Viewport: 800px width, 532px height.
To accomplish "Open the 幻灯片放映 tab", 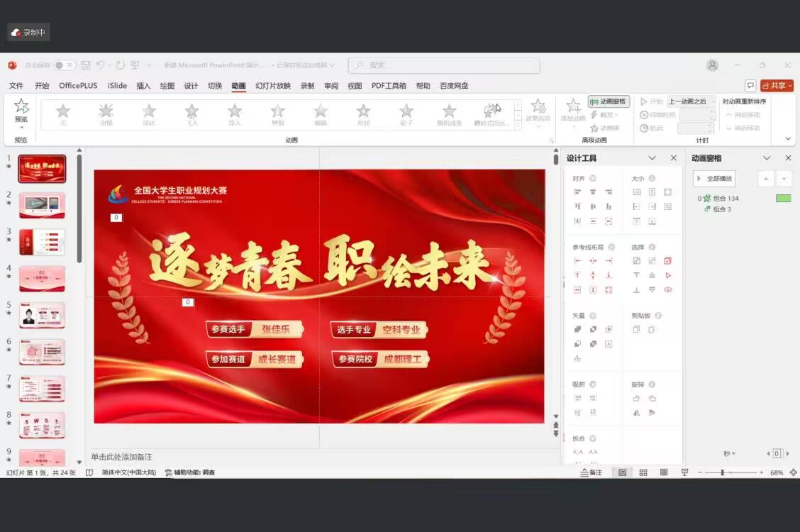I will pos(273,86).
